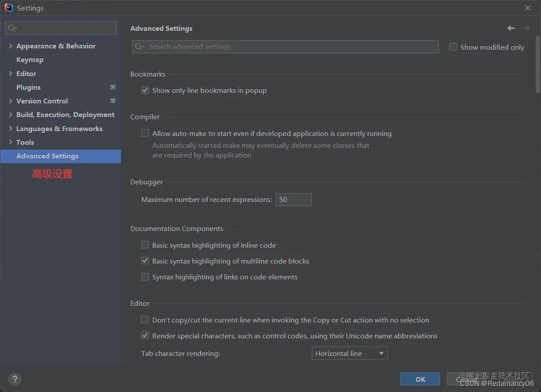
Task: Click the IntelliJ logo in title bar
Action: pyautogui.click(x=9, y=8)
